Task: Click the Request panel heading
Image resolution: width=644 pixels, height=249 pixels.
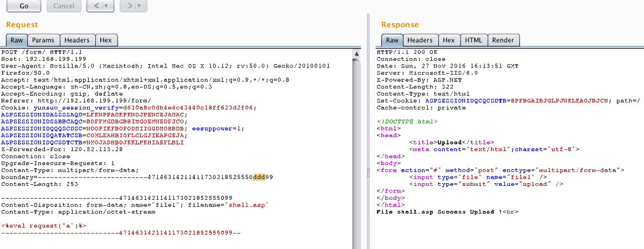Action: click(x=22, y=24)
